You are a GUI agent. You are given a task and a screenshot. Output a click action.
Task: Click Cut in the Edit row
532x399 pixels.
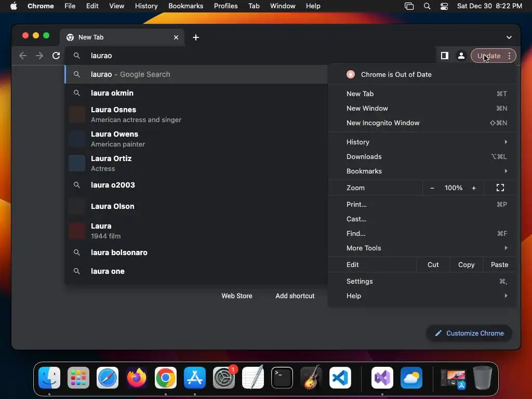pyautogui.click(x=433, y=264)
